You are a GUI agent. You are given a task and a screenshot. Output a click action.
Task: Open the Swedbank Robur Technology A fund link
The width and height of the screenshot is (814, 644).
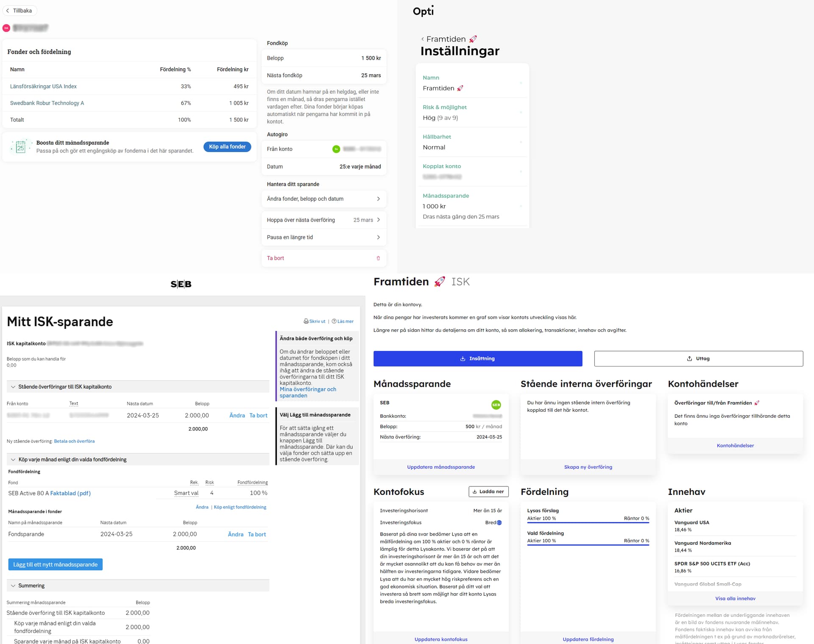coord(47,103)
